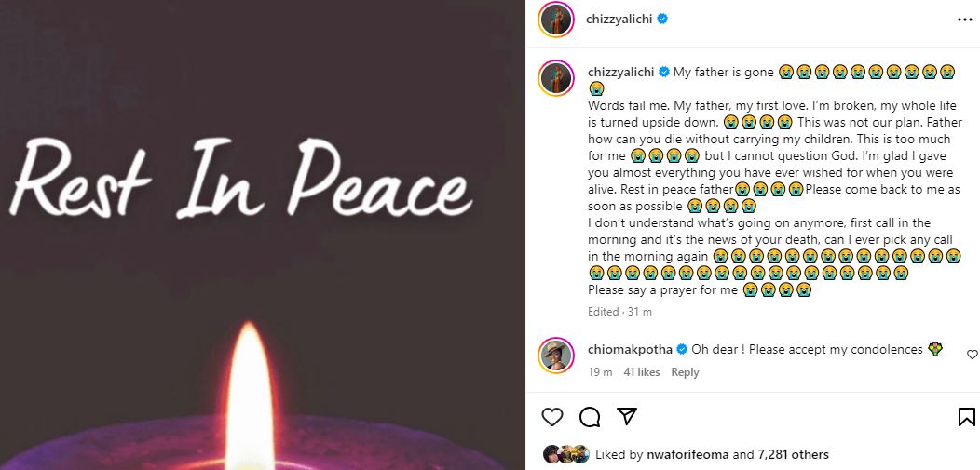
Task: Like the post with the heart icon
Action: click(x=552, y=416)
